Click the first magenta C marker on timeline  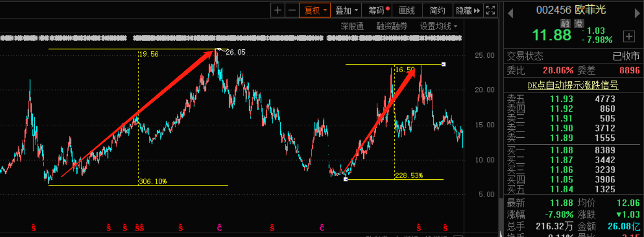coord(219,227)
